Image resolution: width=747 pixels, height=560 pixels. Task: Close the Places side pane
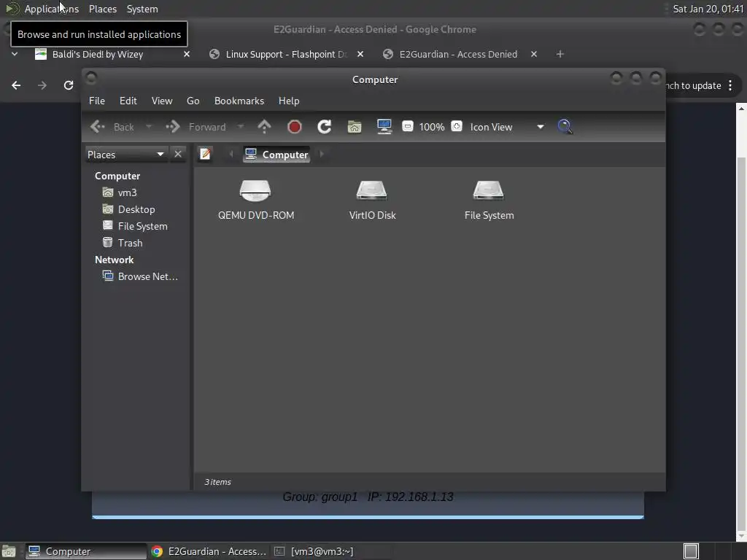tap(178, 155)
